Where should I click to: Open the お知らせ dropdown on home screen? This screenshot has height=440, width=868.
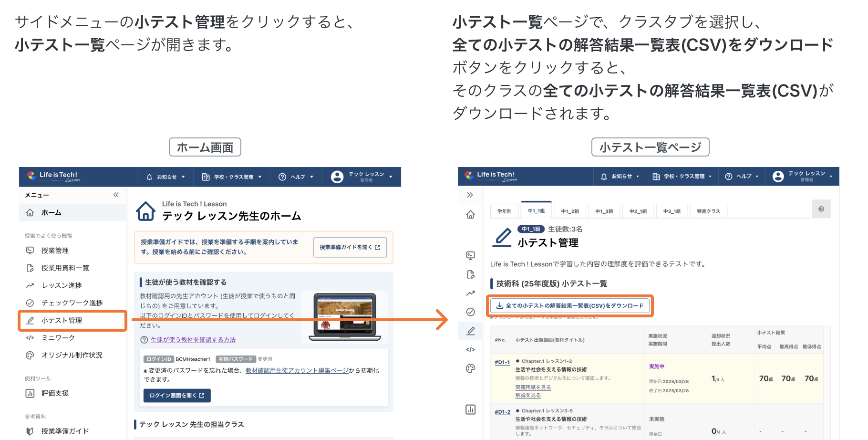point(165,177)
